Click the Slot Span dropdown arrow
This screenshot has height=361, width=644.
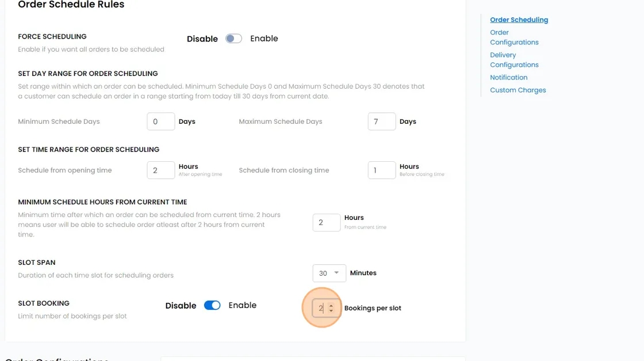(336, 273)
